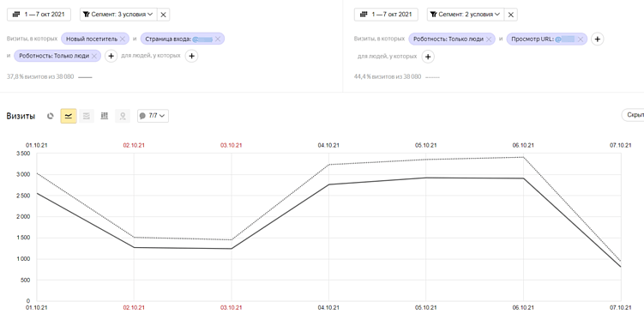The image size is (644, 314).
Task: Click solid line point at 04.10.21
Action: click(x=328, y=184)
